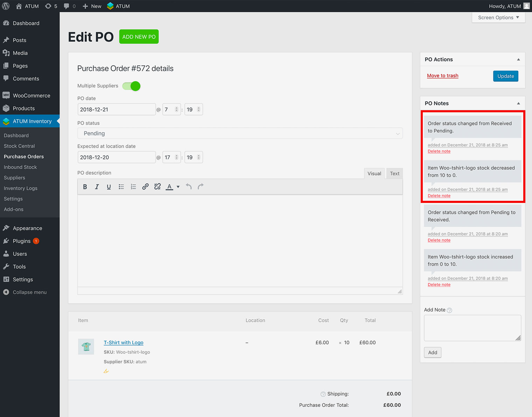Screen dimensions: 532x417
Task: Click the Expected at location date field
Action: (117, 157)
